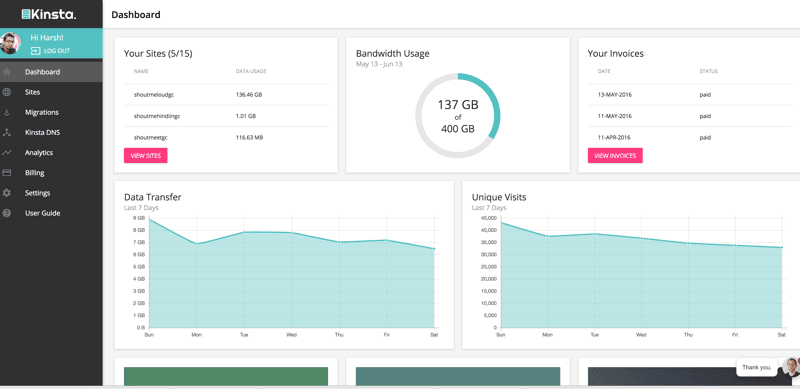Viewport: 800px width, 389px height.
Task: Open Dashboard in the sidebar
Action: click(51, 72)
